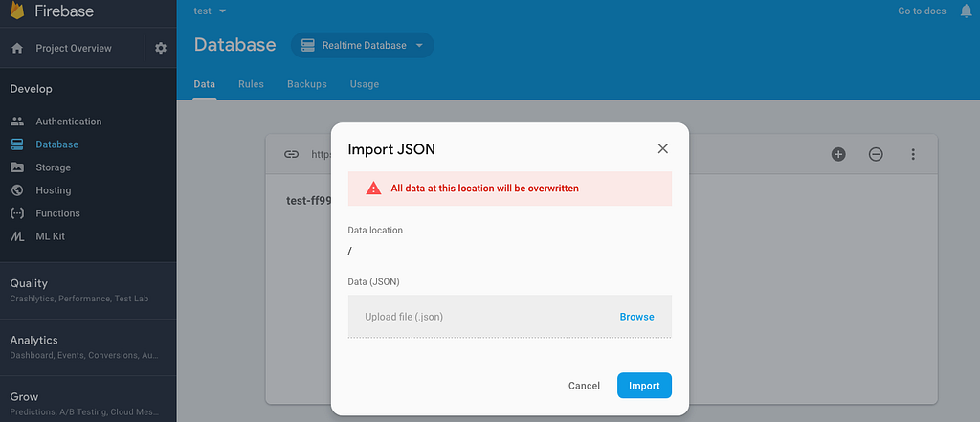Click the Firebase logo icon
The width and height of the screenshot is (980, 422).
pos(16,12)
